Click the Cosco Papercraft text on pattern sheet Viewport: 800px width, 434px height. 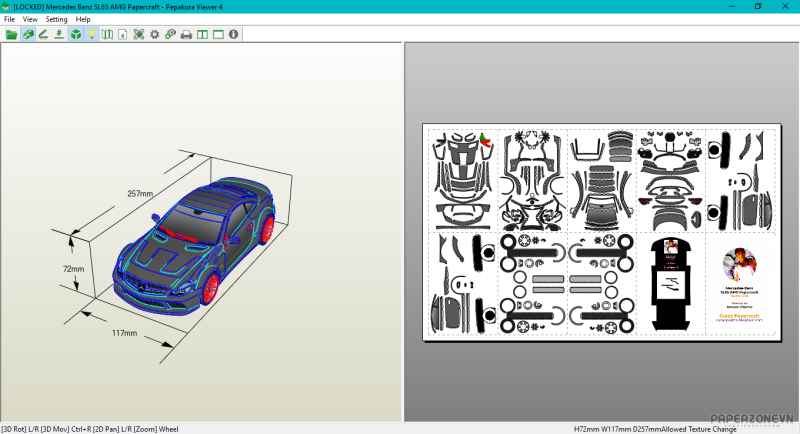[x=739, y=314]
